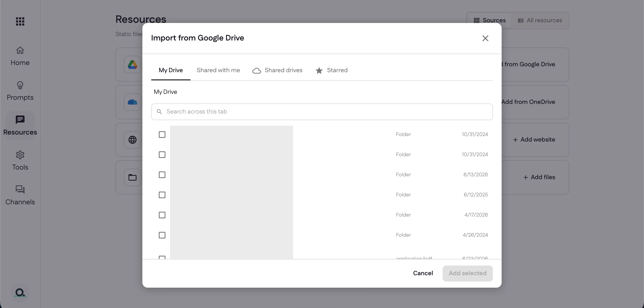Viewport: 644px width, 308px height.
Task: Check the second folder dated 10/31/2024
Action: 162,155
